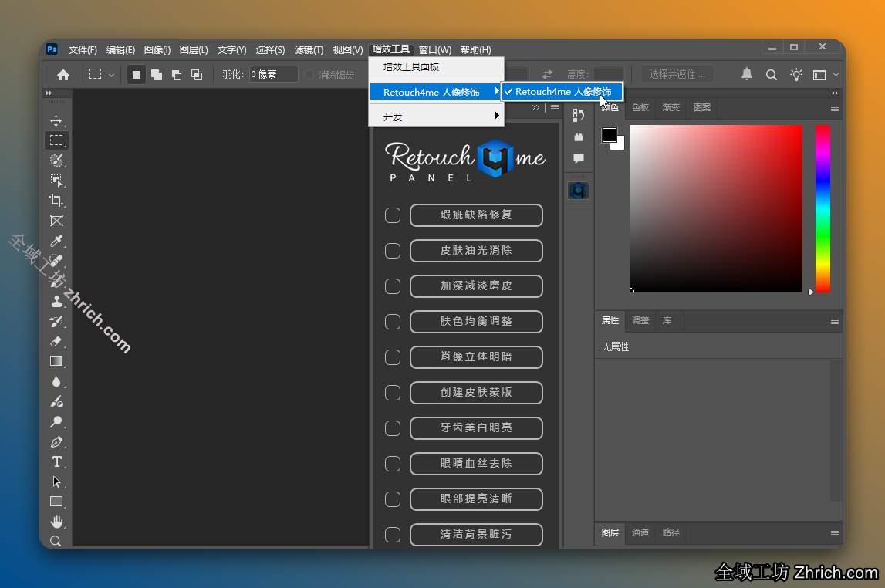The width and height of the screenshot is (885, 588).
Task: Tick checkbox beside 眼部提亮清晰
Action: click(392, 499)
